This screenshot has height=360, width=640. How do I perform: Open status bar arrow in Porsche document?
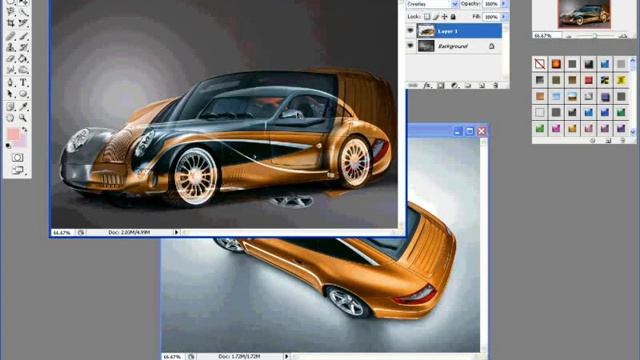point(286,356)
